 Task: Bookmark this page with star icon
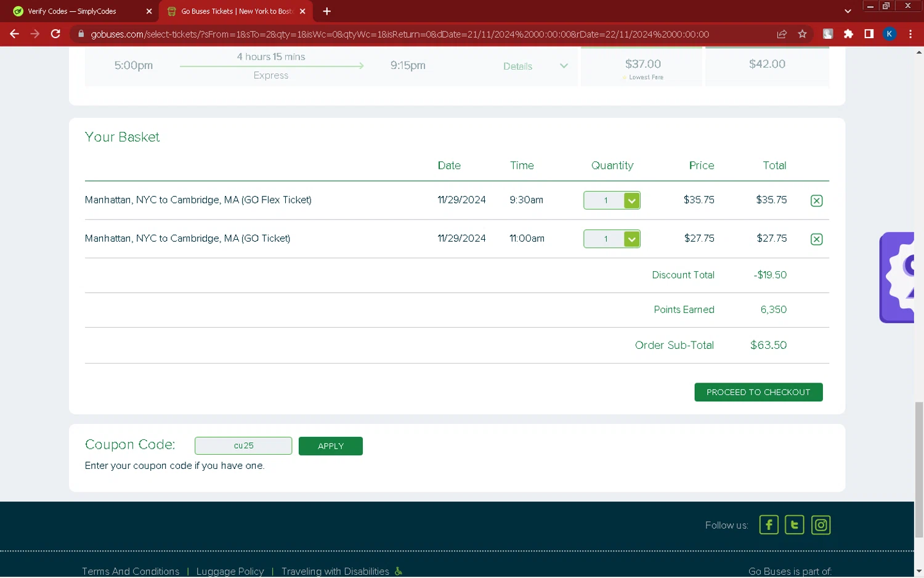click(x=802, y=34)
